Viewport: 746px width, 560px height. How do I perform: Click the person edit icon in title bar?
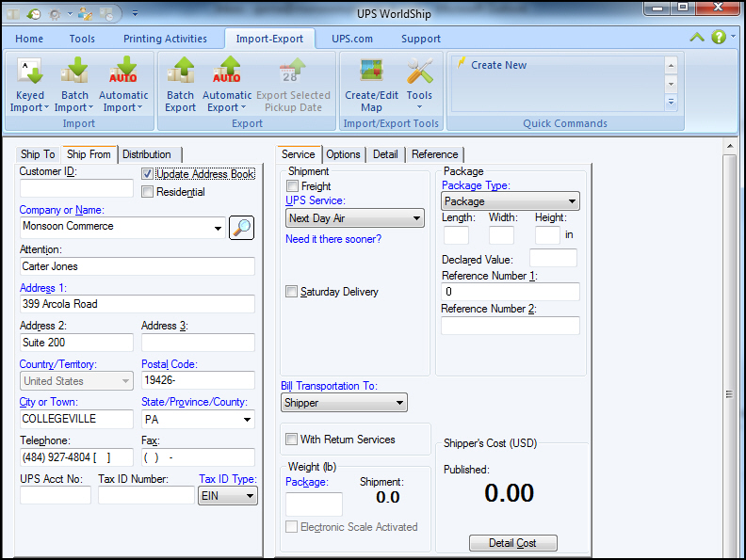[85, 14]
